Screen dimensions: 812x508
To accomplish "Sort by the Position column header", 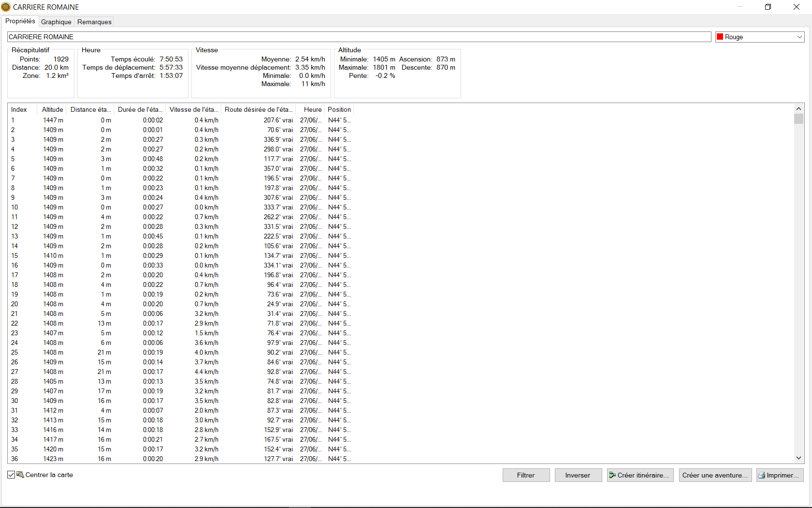I will [x=339, y=109].
